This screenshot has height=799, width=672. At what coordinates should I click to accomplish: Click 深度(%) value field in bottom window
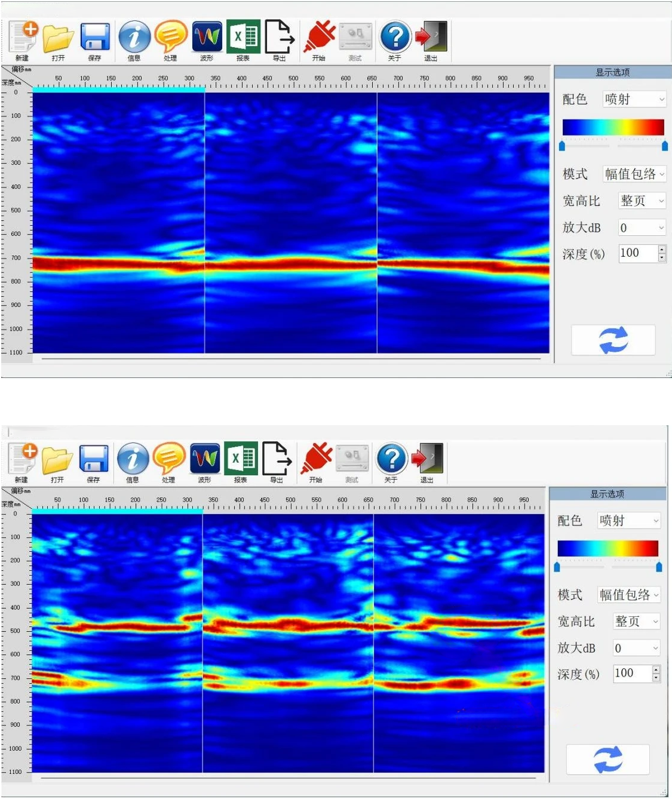point(632,674)
